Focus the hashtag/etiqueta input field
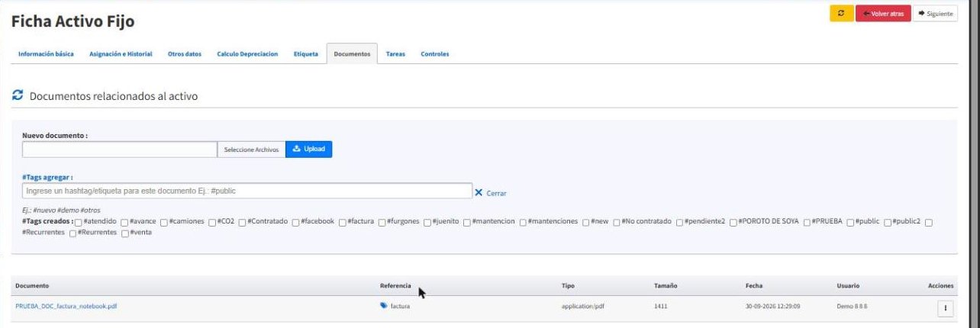The height and width of the screenshot is (328, 980). point(247,191)
